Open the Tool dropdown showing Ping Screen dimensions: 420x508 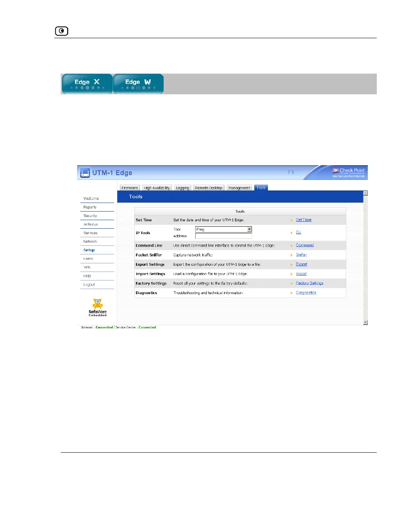coord(224,229)
